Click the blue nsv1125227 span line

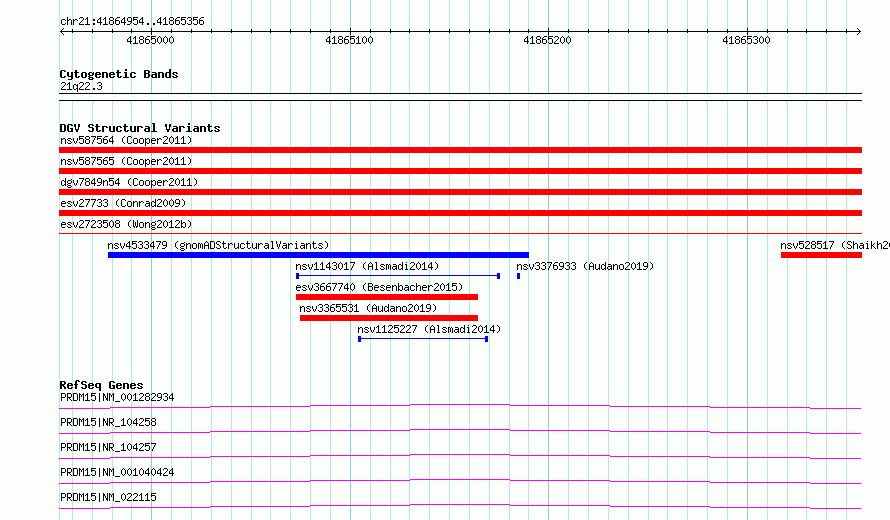point(423,339)
